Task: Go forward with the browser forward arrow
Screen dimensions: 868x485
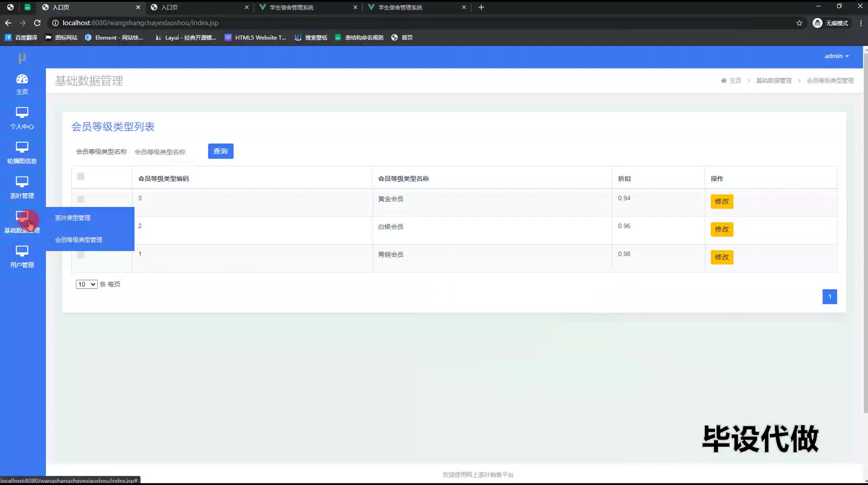Action: [23, 23]
